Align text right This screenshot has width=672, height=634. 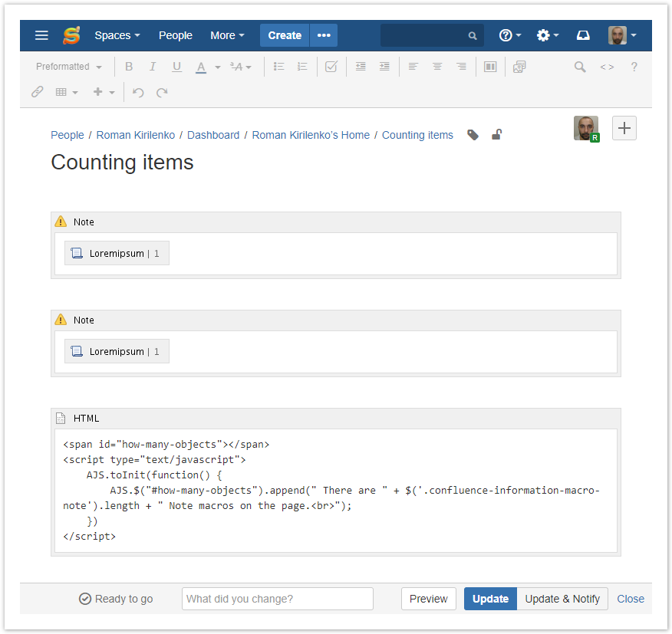(x=461, y=67)
